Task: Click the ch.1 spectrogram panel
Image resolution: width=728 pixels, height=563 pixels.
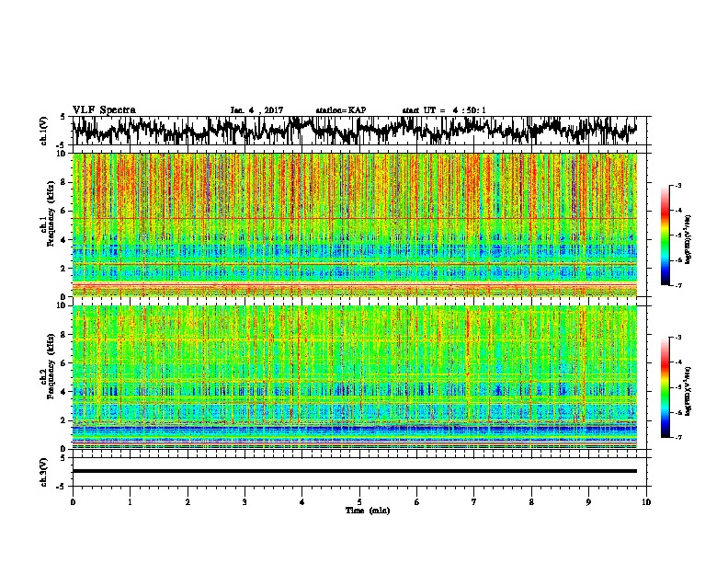Action: (x=355, y=224)
